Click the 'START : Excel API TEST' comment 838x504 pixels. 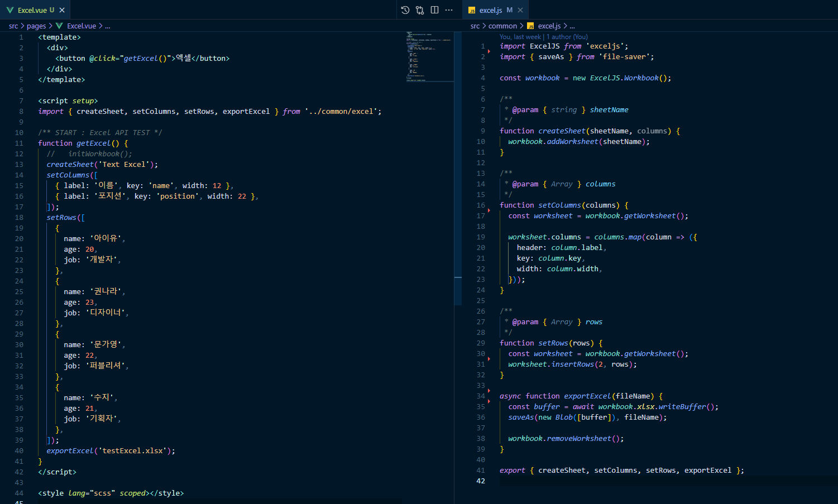pyautogui.click(x=100, y=133)
